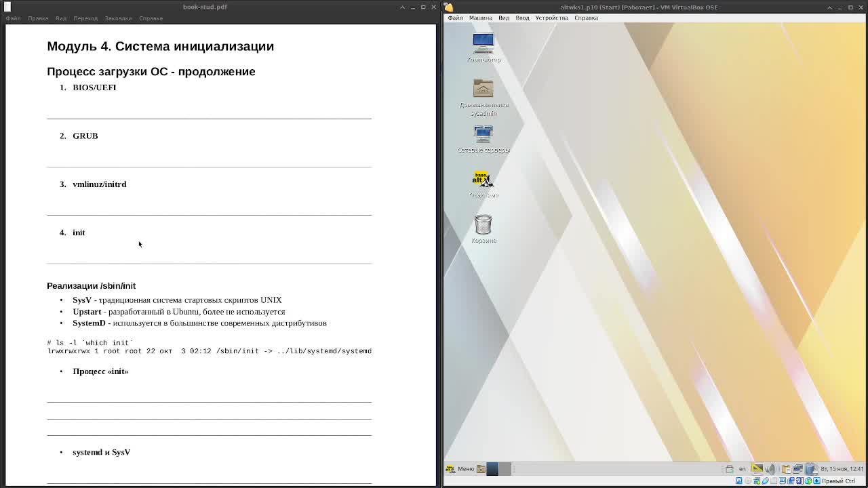868x488 pixels.
Task: Switch to second workspace in pager
Action: (505, 468)
